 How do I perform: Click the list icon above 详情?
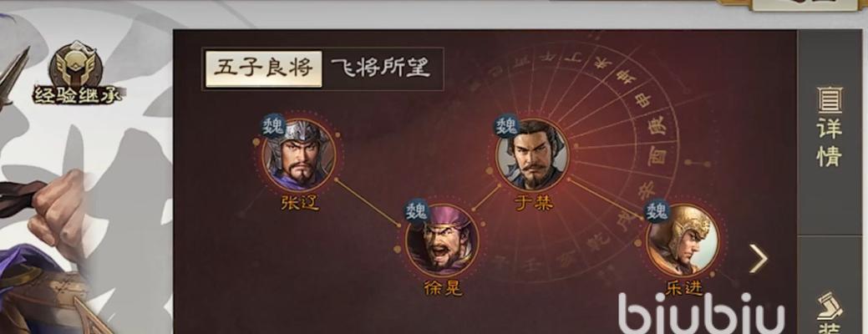830,99
